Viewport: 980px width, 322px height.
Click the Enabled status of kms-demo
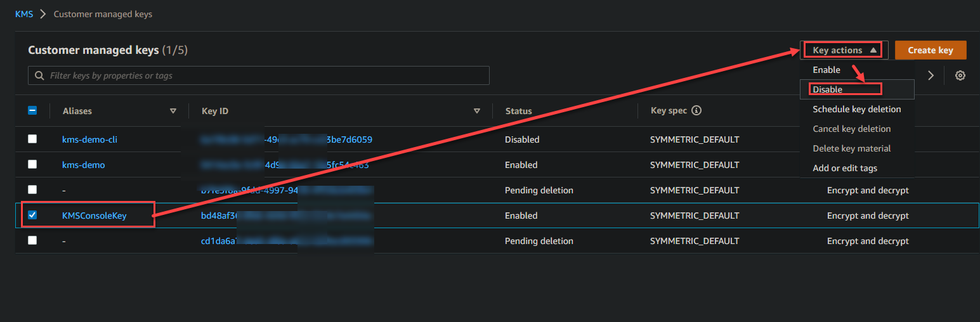tap(521, 165)
